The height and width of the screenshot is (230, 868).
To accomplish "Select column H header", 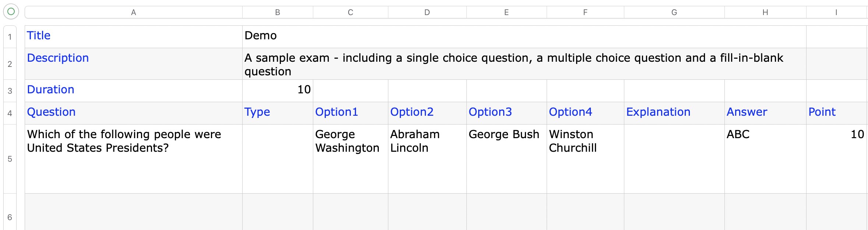I will pos(765,12).
